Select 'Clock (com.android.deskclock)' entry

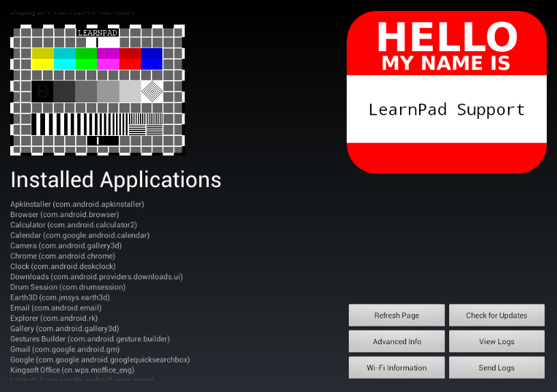pyautogui.click(x=63, y=266)
